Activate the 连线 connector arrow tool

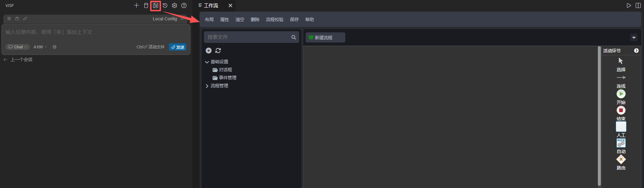[x=621, y=77]
